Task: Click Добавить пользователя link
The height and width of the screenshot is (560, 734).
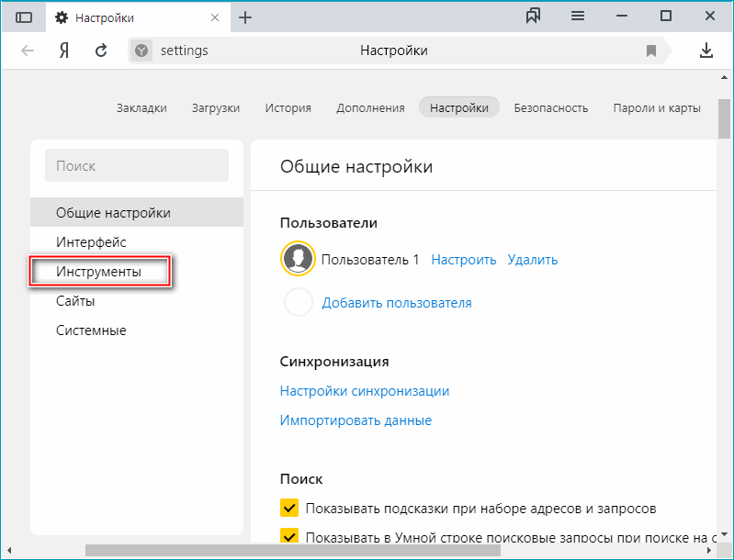Action: pos(397,303)
